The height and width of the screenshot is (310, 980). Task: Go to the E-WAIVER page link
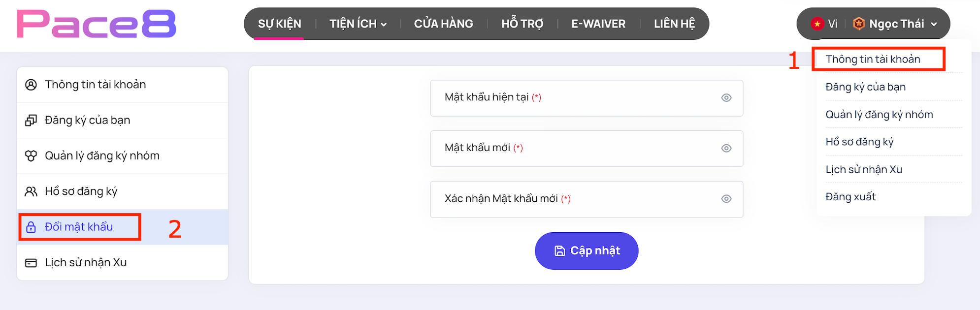(598, 24)
